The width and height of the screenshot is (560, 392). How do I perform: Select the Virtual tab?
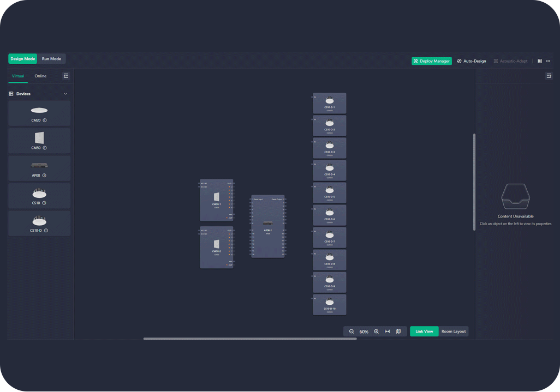[x=18, y=76]
